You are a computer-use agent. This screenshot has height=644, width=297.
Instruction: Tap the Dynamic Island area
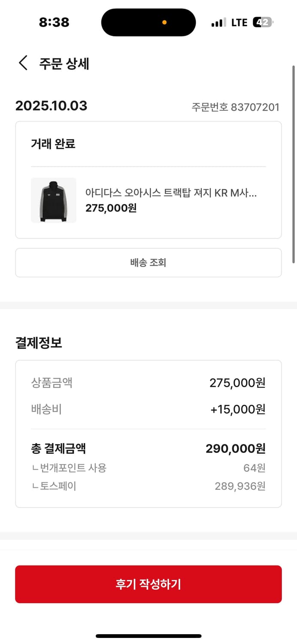pyautogui.click(x=148, y=22)
